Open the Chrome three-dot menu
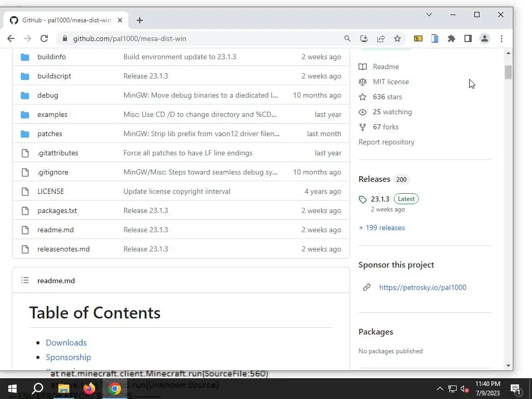532x399 pixels. click(x=501, y=38)
